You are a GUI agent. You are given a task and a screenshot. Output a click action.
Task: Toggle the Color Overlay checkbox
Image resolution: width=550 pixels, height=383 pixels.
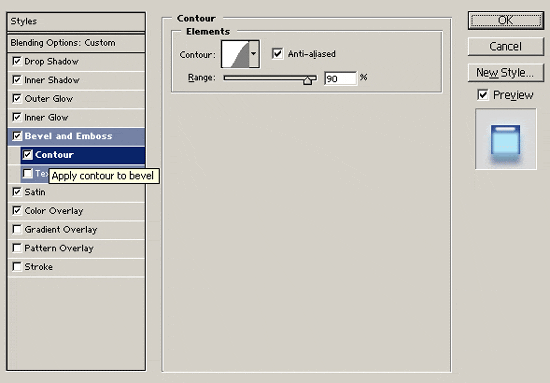(x=16, y=210)
